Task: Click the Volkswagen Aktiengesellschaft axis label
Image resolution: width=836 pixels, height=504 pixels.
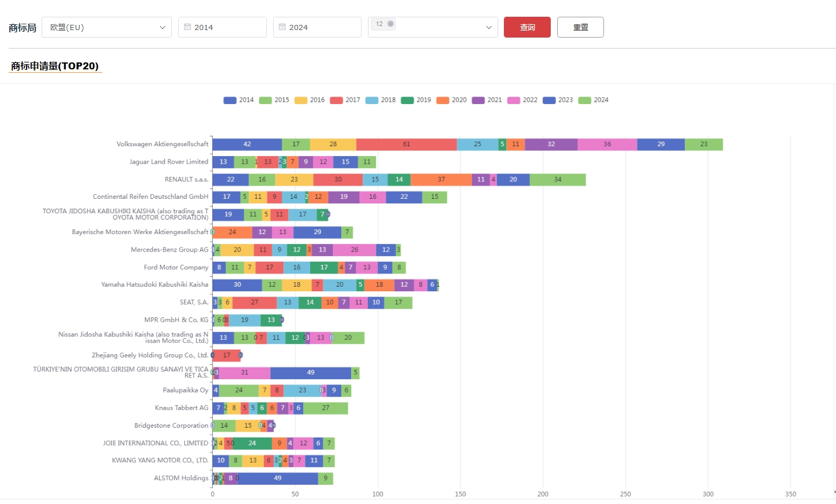Action: pos(162,144)
